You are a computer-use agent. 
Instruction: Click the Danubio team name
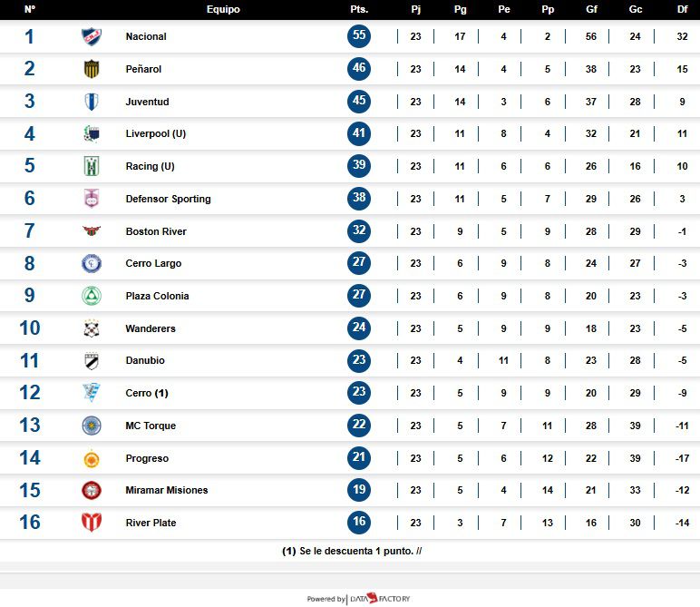(x=145, y=361)
